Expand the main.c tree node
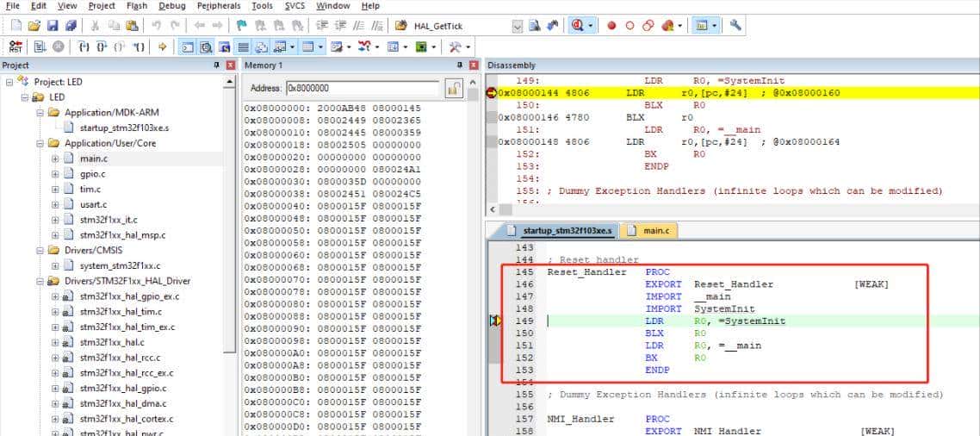Screen dimensions: 980x436 coord(55,159)
